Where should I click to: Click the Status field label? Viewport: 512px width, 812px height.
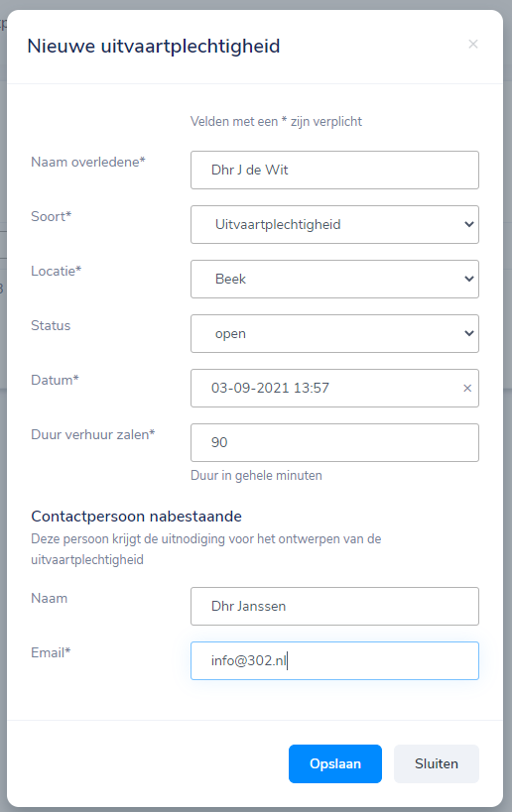click(51, 326)
